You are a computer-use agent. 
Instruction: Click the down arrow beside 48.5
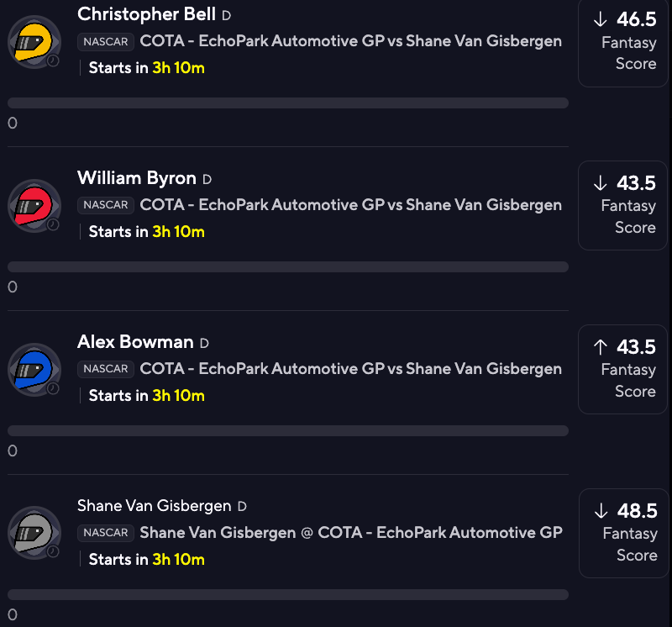(x=601, y=511)
